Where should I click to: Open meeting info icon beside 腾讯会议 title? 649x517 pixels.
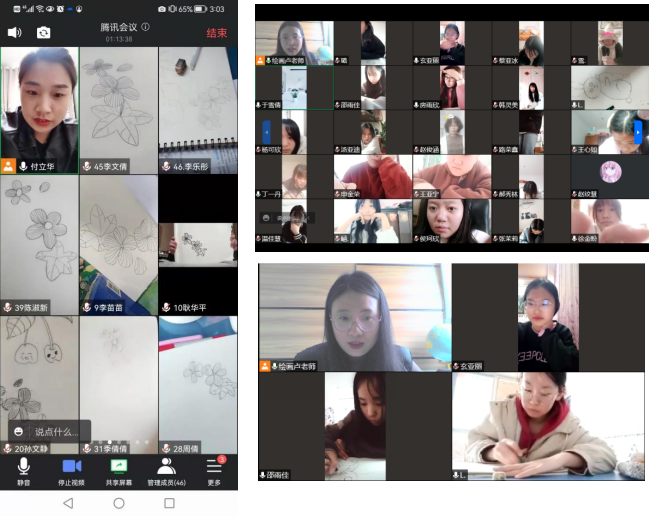coord(146,27)
